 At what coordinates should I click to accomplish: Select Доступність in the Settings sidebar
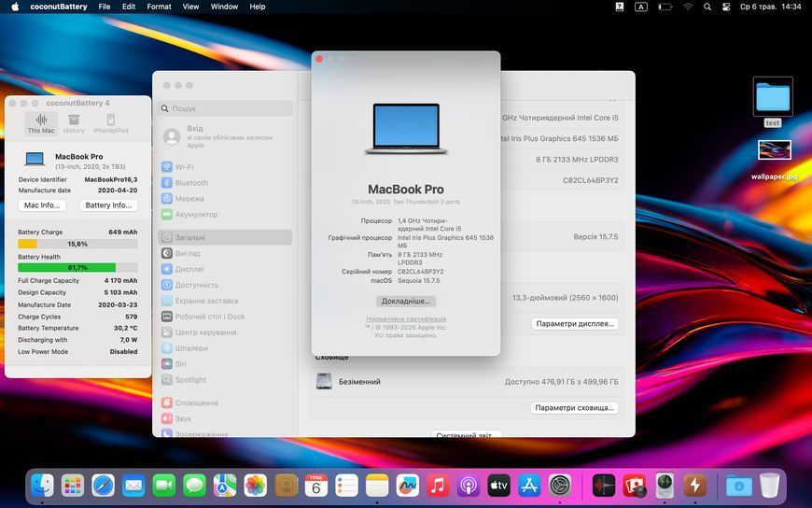[x=225, y=285]
